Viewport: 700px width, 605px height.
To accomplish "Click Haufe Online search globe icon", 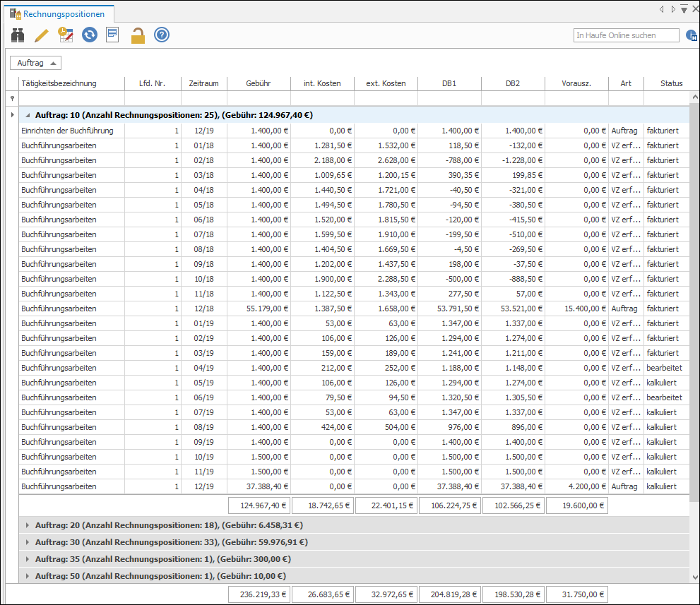I will point(692,35).
